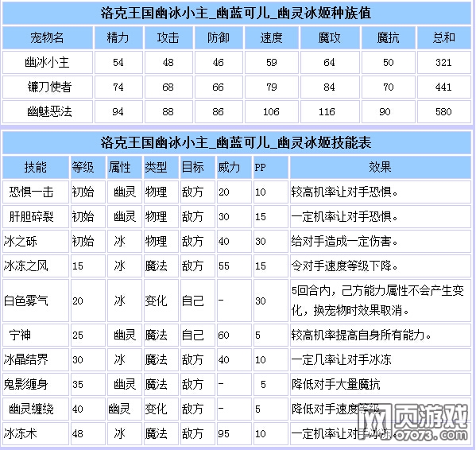Select the pet name 幽冰小主

click(x=47, y=63)
